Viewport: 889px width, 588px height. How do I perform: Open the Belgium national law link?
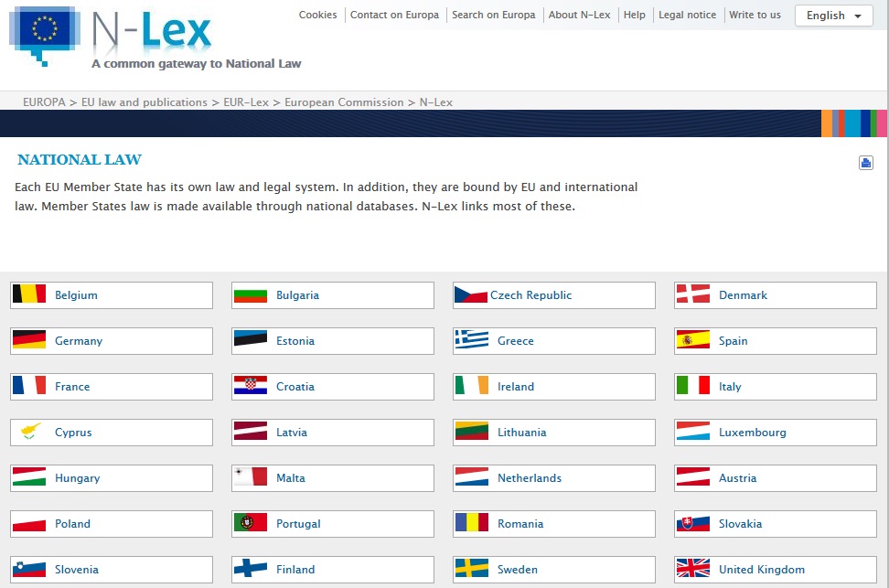pos(76,294)
